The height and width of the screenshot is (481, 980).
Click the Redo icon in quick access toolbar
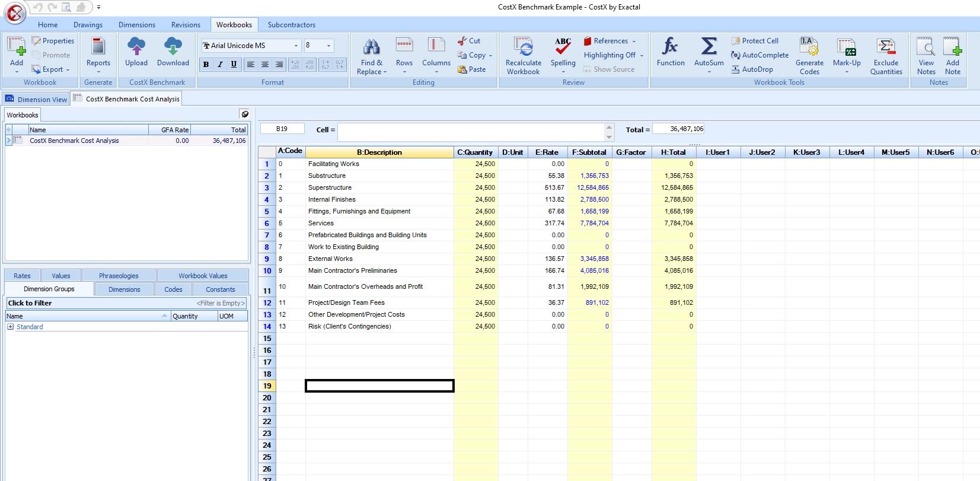52,7
